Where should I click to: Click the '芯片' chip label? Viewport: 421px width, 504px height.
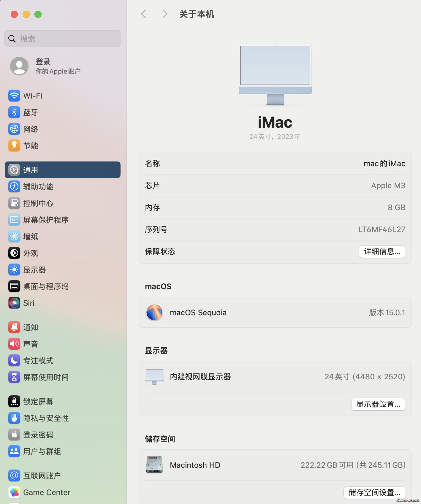153,186
